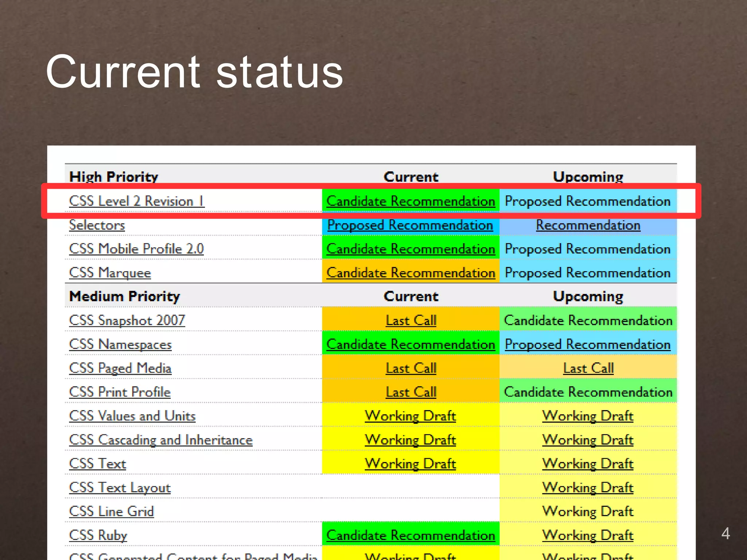Click upcoming Working Draft for CSS Cascading and Inheritance
The height and width of the screenshot is (560, 747).
point(588,440)
